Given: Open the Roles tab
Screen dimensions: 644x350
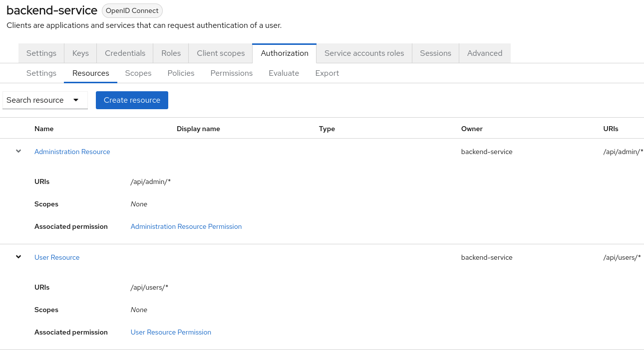Looking at the screenshot, I should (171, 53).
